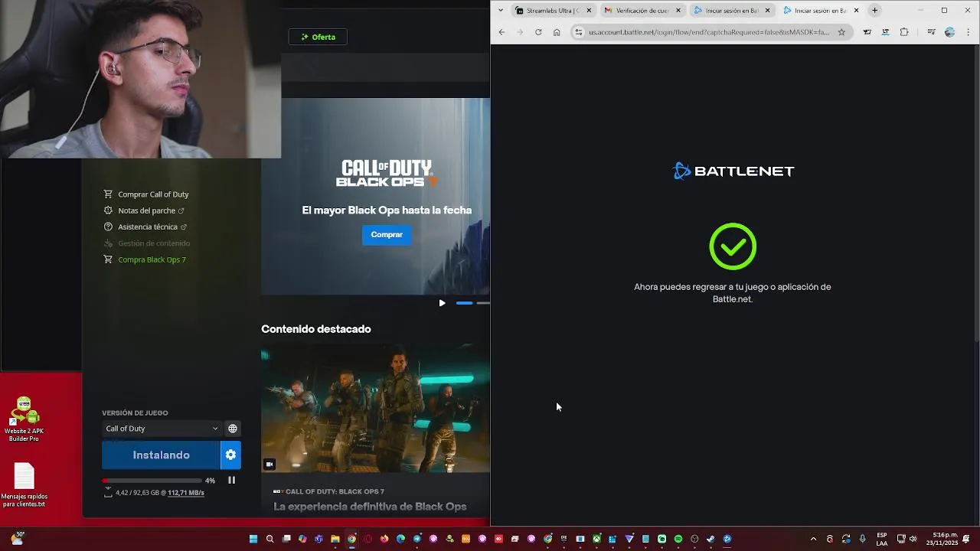This screenshot has height=551, width=980.
Task: Click the 112,71 MB/s download speed
Action: (186, 493)
